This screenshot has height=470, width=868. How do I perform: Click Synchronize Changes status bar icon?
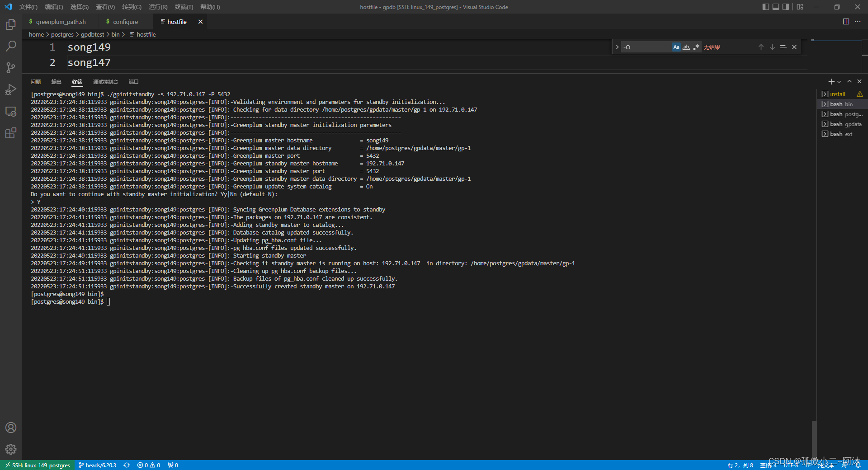127,465
